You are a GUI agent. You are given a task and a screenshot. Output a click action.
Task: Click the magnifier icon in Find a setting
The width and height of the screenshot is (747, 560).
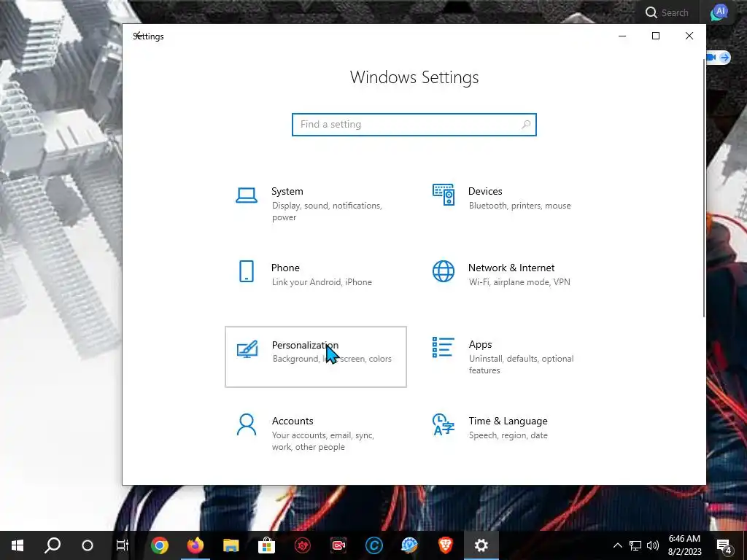pyautogui.click(x=525, y=124)
